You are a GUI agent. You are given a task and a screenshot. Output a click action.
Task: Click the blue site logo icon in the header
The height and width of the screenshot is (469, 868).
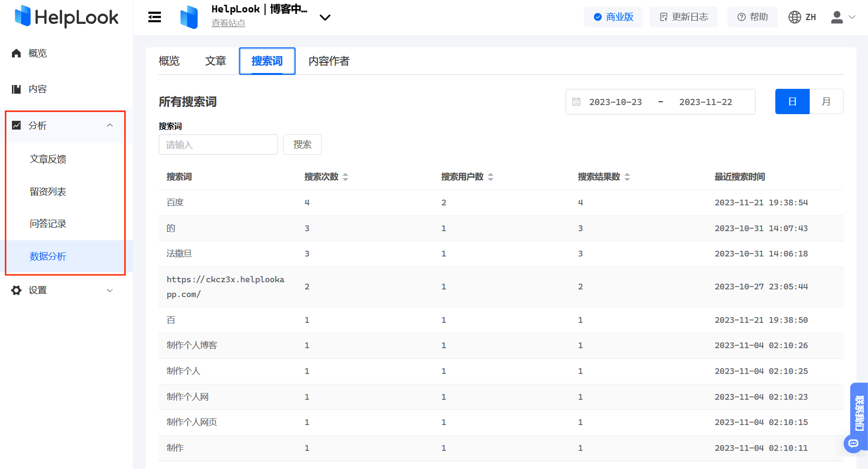189,17
